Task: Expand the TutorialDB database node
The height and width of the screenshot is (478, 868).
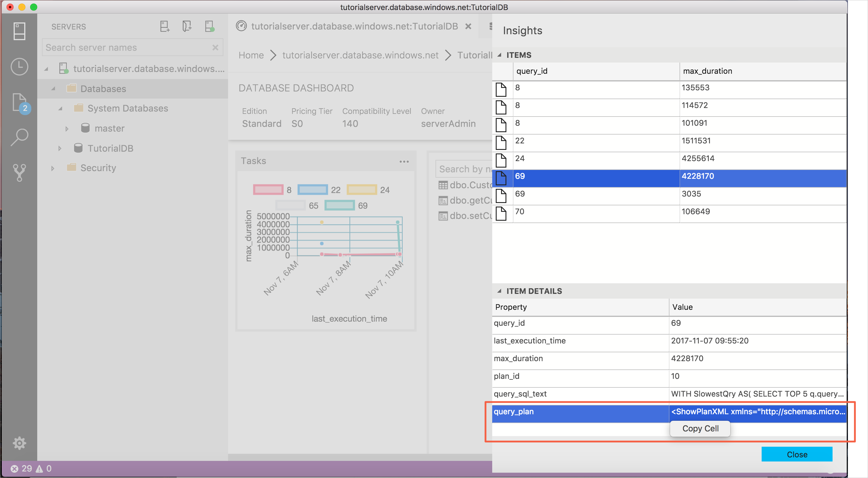Action: point(60,148)
